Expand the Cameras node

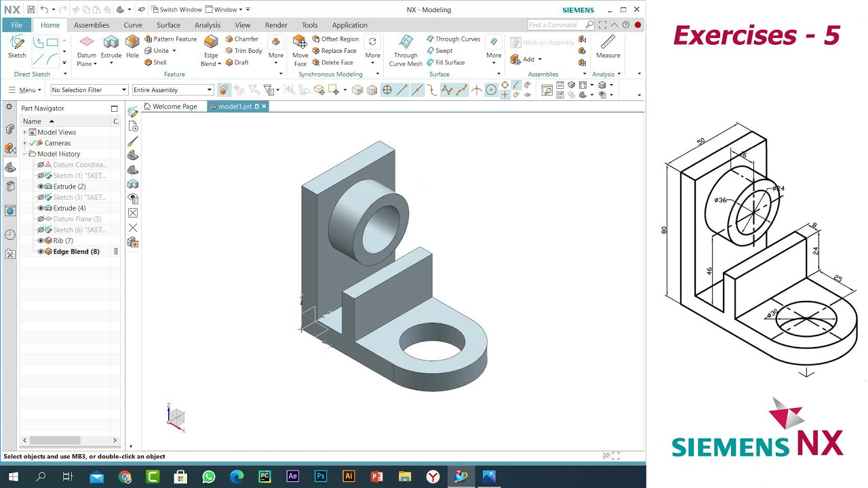(x=24, y=143)
